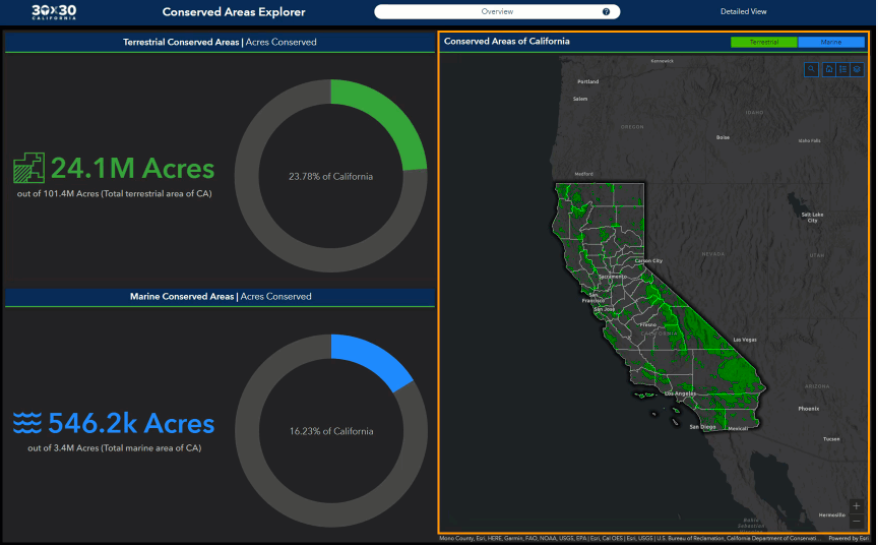The width and height of the screenshot is (878, 545).
Task: Click the home default extent icon
Action: [828, 70]
